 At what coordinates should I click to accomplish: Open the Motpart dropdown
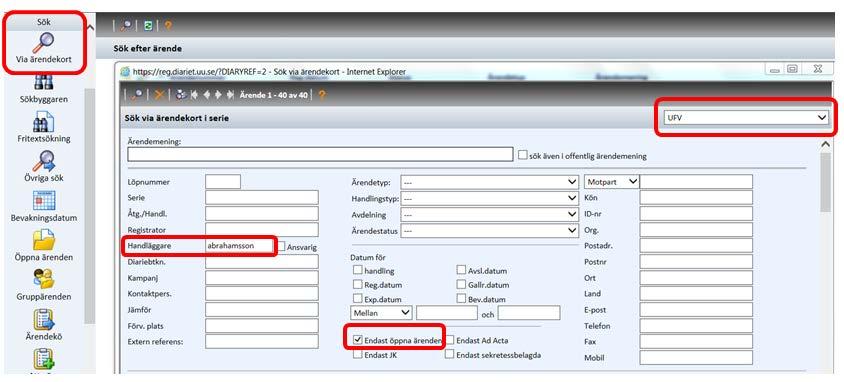tap(611, 182)
